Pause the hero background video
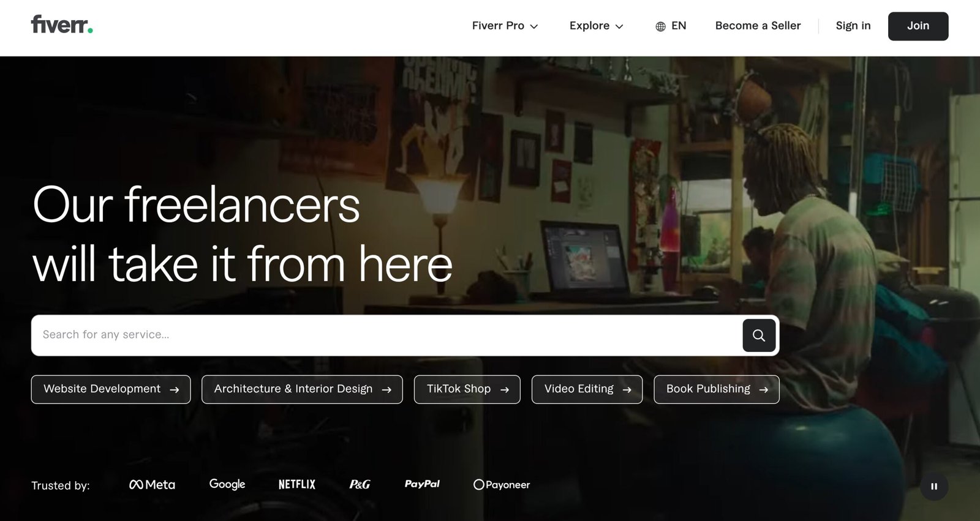The image size is (980, 521). coord(934,486)
